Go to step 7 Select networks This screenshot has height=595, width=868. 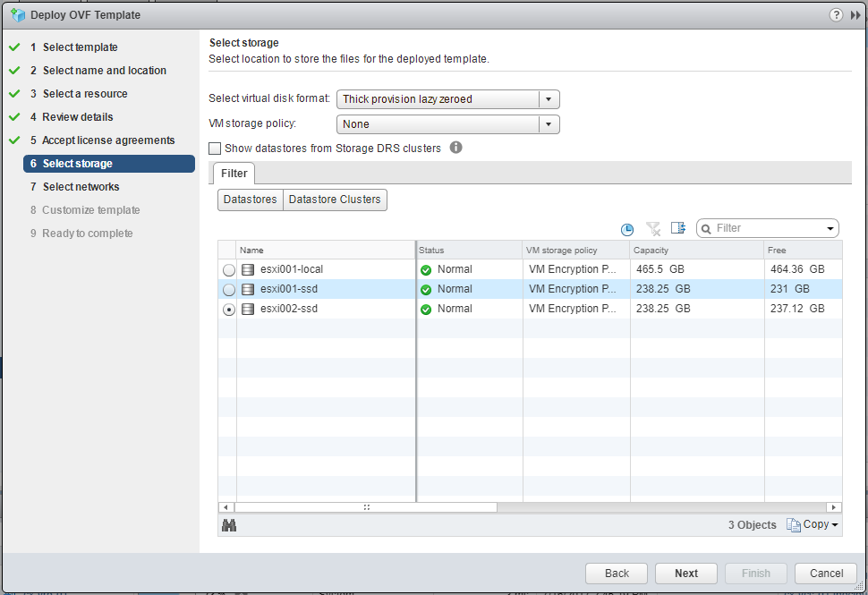81,187
